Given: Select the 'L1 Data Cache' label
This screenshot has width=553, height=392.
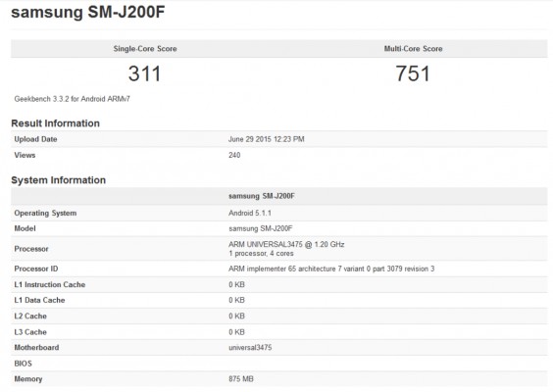Looking at the screenshot, I should pyautogui.click(x=39, y=300).
